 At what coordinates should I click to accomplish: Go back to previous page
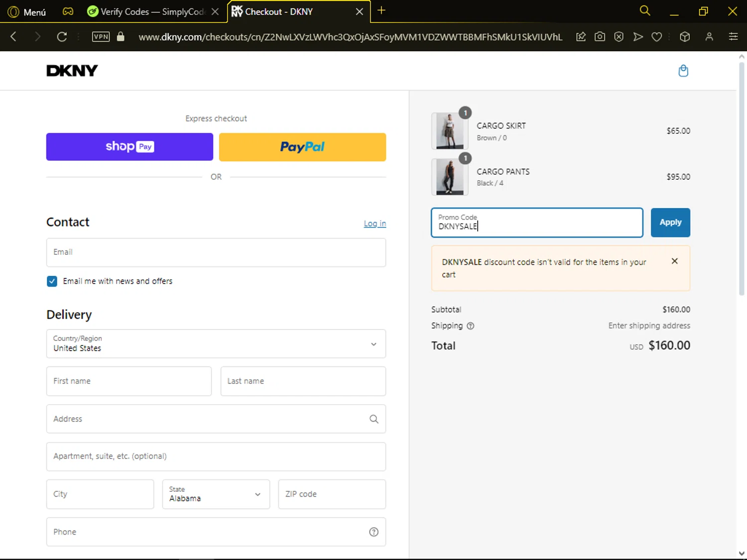(x=13, y=36)
